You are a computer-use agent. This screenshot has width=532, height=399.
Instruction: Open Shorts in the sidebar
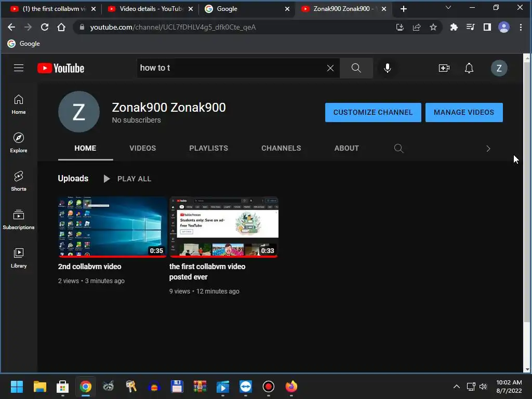pyautogui.click(x=19, y=181)
